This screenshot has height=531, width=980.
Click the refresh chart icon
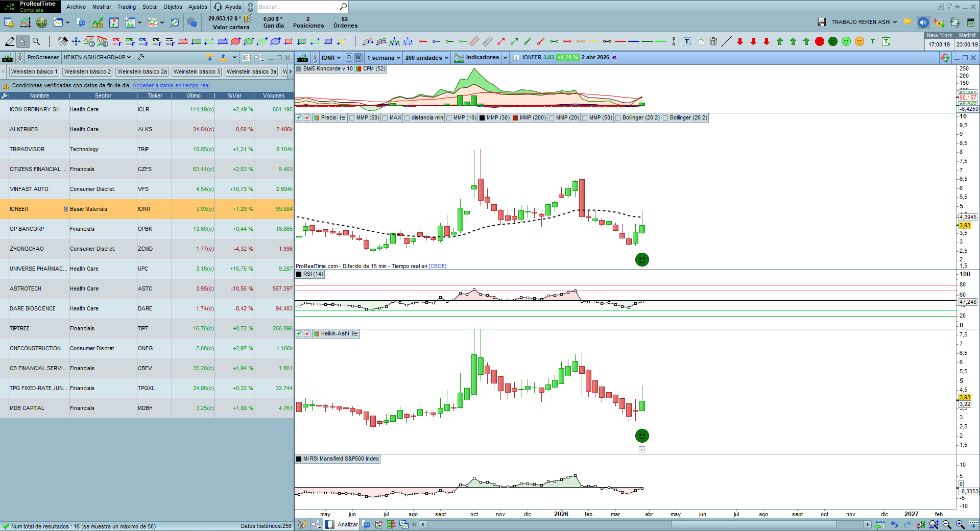pyautogui.click(x=945, y=58)
